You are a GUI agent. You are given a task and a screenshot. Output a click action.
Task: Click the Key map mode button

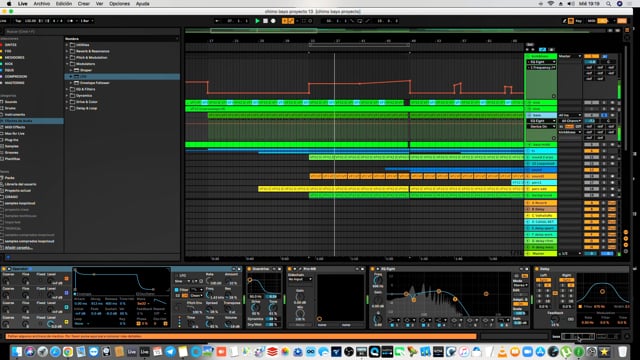(578, 21)
